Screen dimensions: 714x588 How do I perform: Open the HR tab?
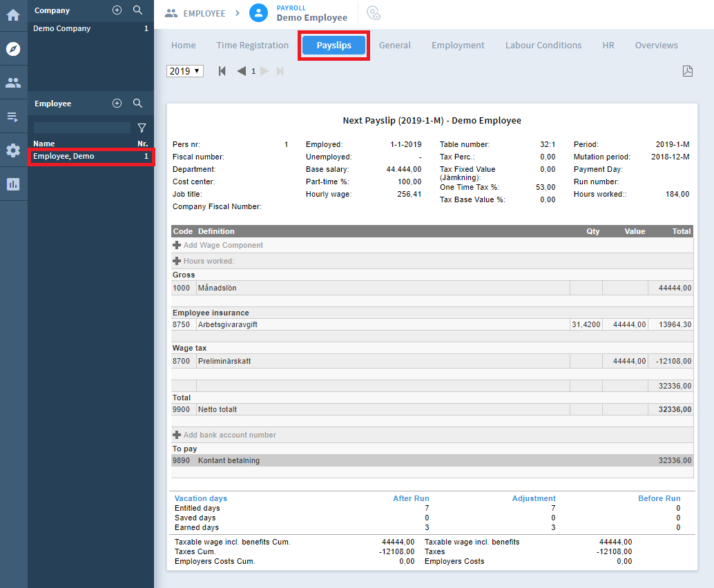(608, 45)
